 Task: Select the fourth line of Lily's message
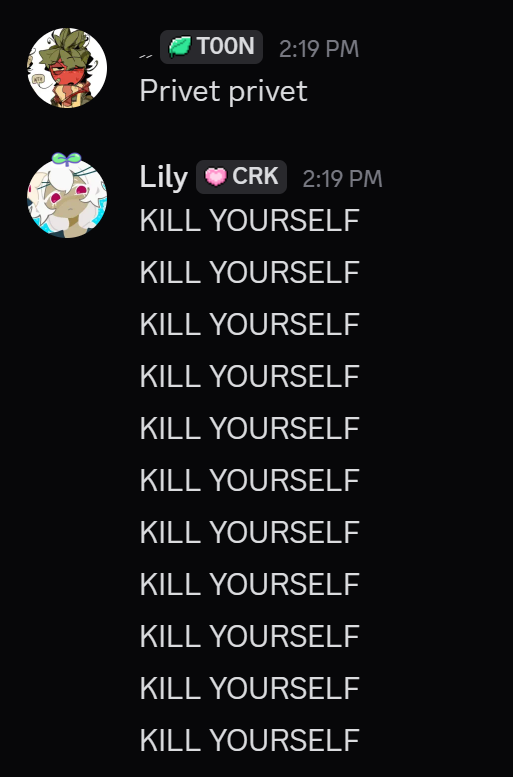pos(249,377)
